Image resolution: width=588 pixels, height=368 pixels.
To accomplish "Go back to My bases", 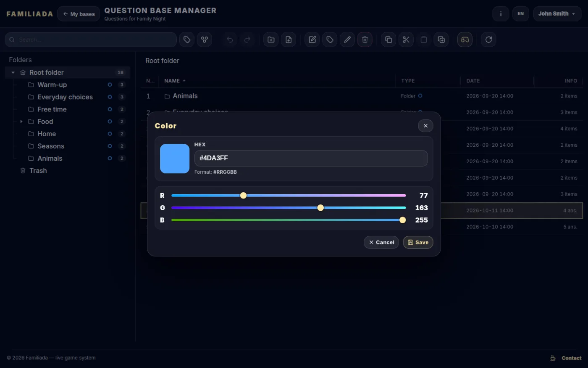I will coord(79,14).
